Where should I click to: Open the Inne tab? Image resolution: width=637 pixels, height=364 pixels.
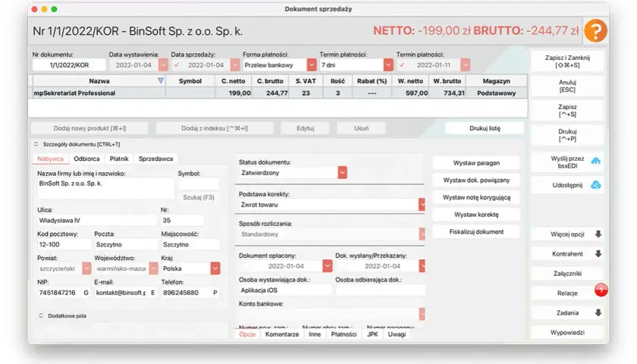point(315,334)
